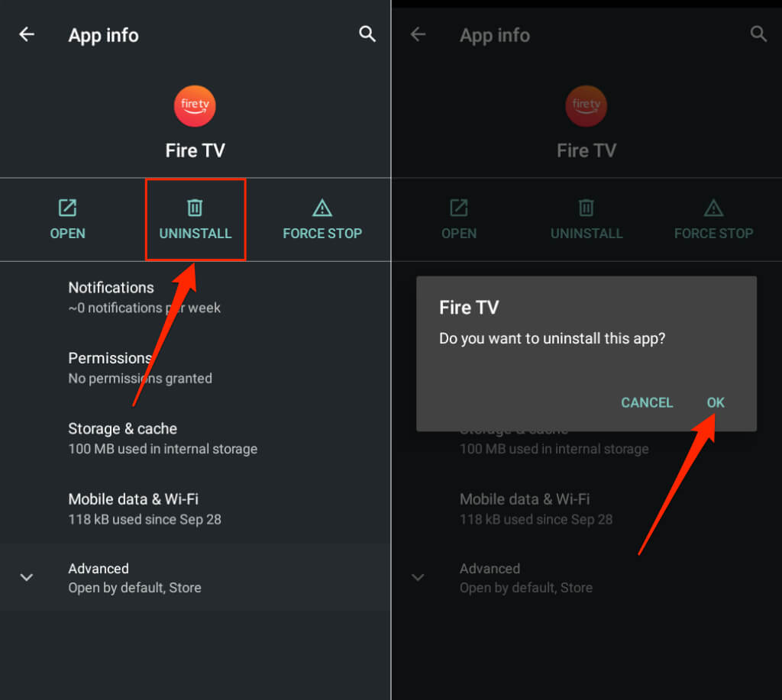Tap the dimmed search magnifier behind the dialog

tap(758, 34)
